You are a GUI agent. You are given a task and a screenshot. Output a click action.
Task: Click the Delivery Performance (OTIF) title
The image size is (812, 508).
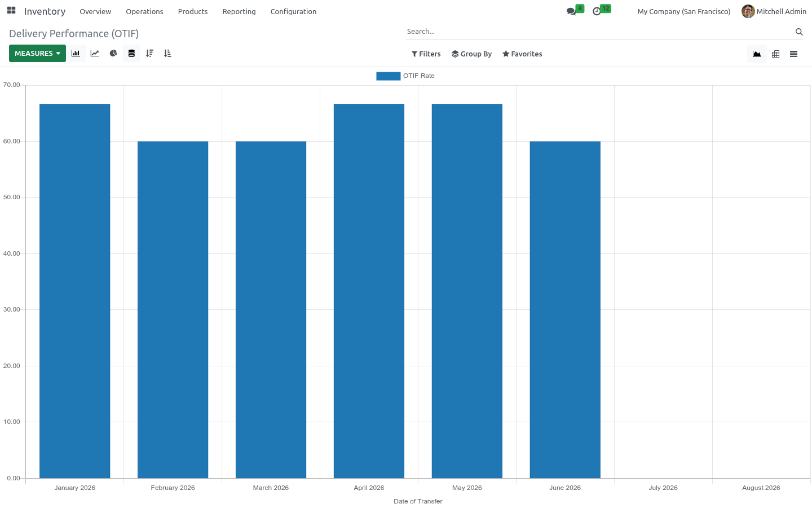point(74,34)
